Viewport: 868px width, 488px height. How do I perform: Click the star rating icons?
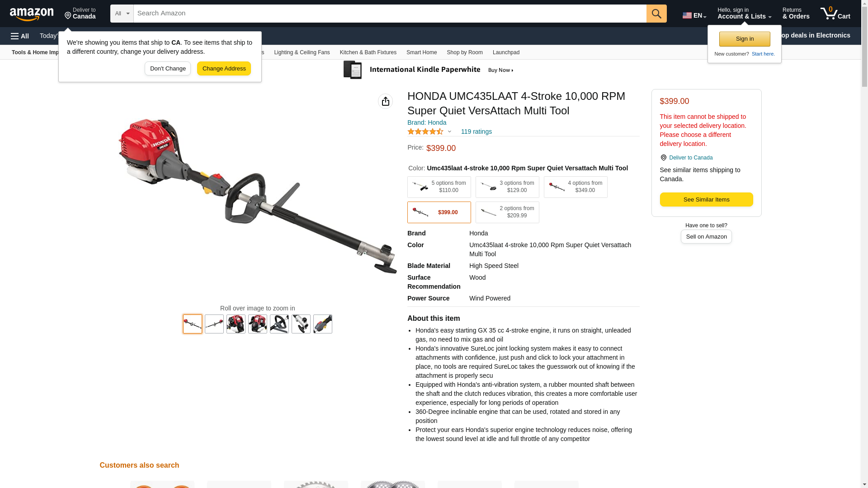click(x=425, y=131)
